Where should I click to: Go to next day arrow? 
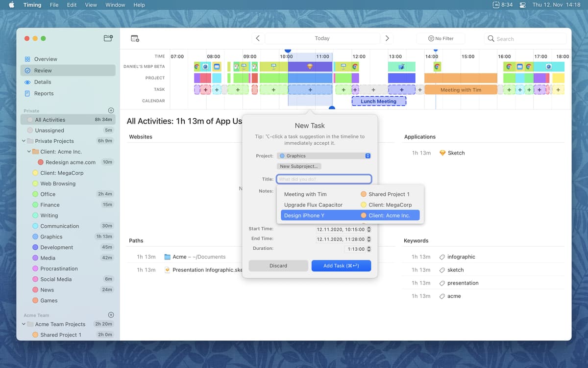[x=387, y=38]
